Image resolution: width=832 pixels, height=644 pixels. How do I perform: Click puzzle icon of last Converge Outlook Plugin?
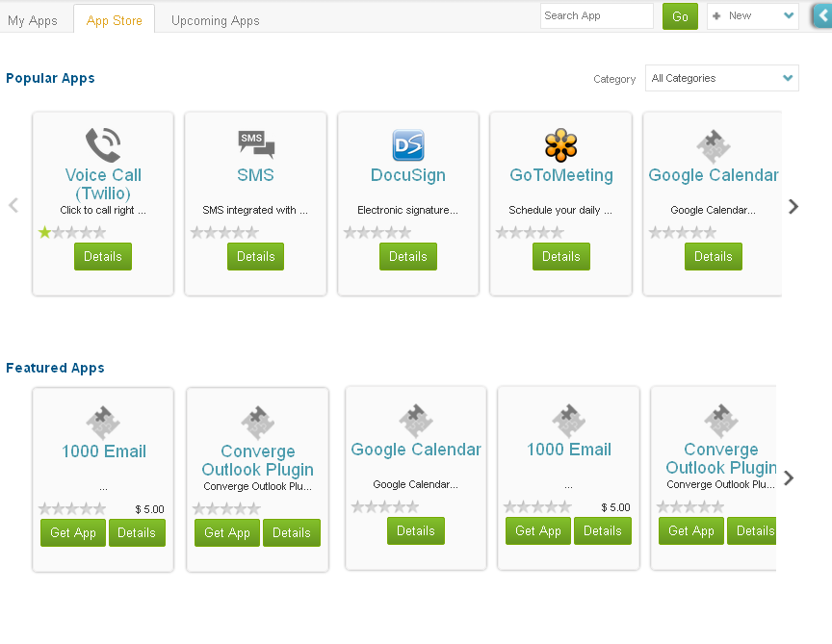pos(720,421)
